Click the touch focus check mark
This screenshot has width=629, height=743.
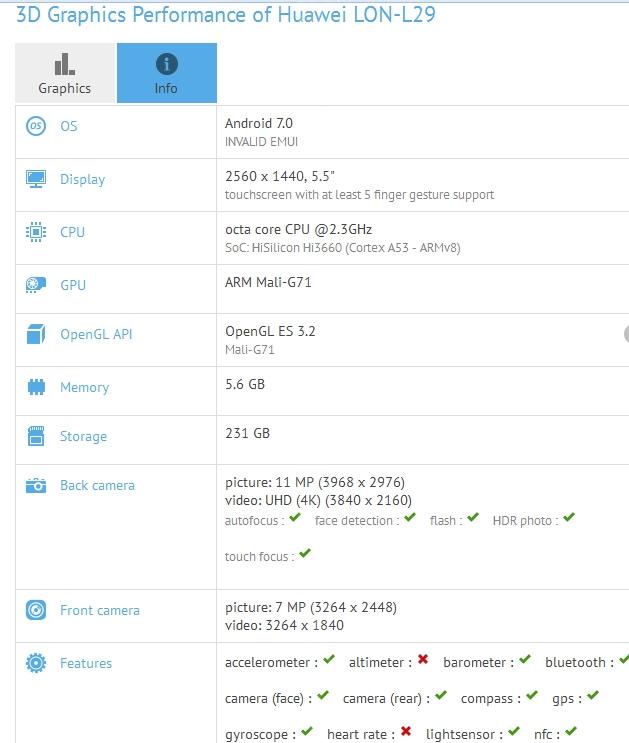click(305, 553)
